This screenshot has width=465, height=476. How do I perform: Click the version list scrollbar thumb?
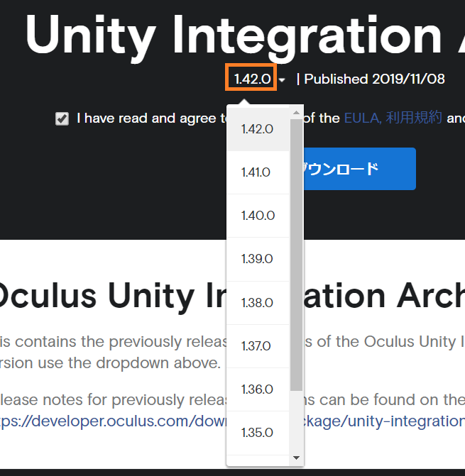(296, 255)
